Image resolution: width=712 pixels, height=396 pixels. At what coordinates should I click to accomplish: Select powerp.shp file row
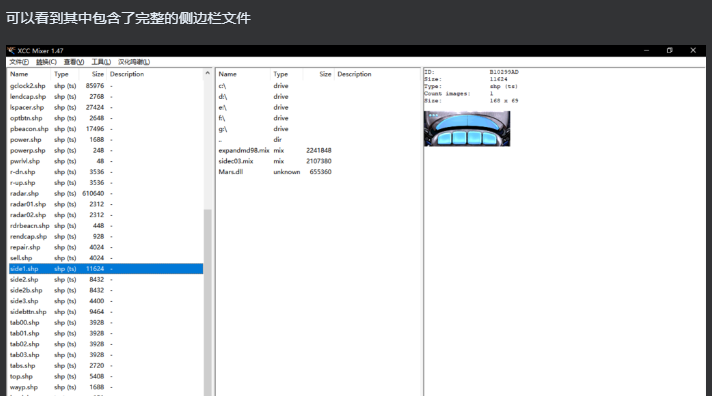(x=106, y=150)
